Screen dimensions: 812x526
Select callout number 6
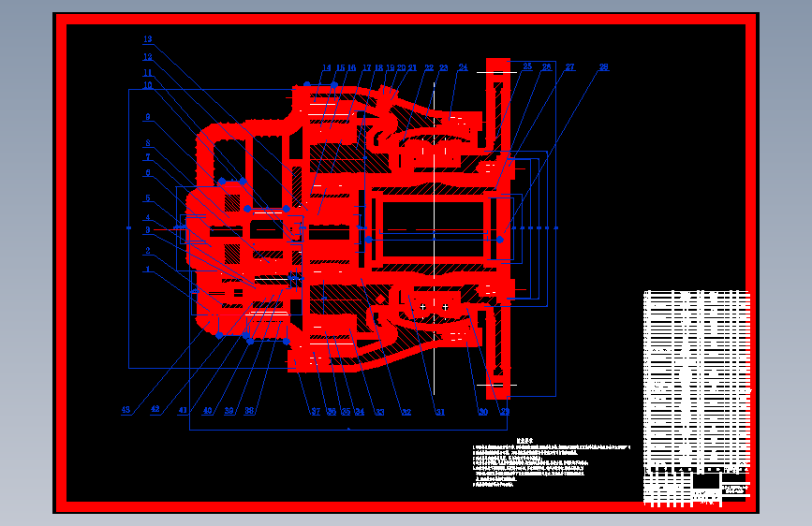[148, 173]
